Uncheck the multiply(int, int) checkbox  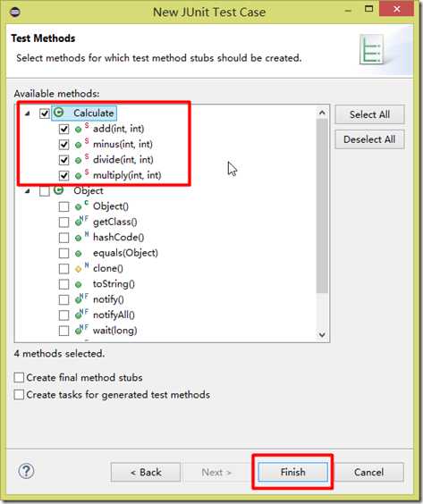click(x=63, y=175)
